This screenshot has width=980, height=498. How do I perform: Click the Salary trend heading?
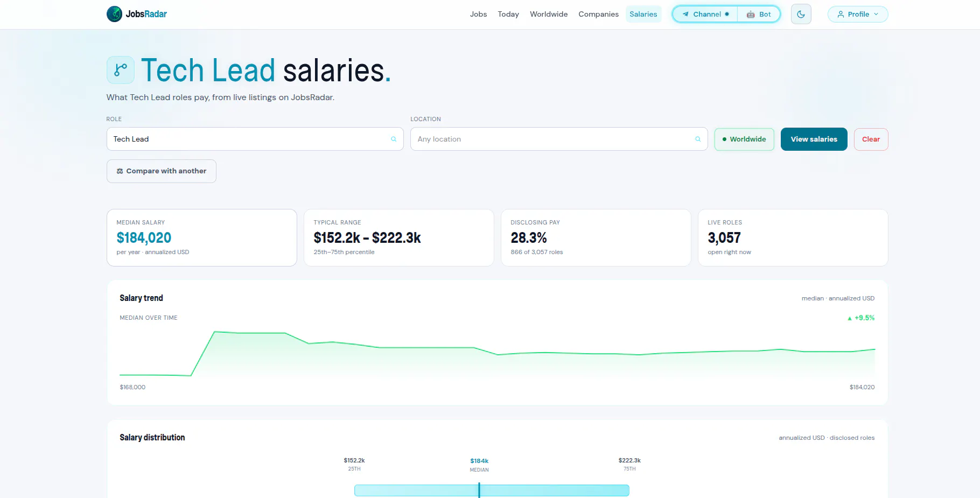click(x=141, y=298)
